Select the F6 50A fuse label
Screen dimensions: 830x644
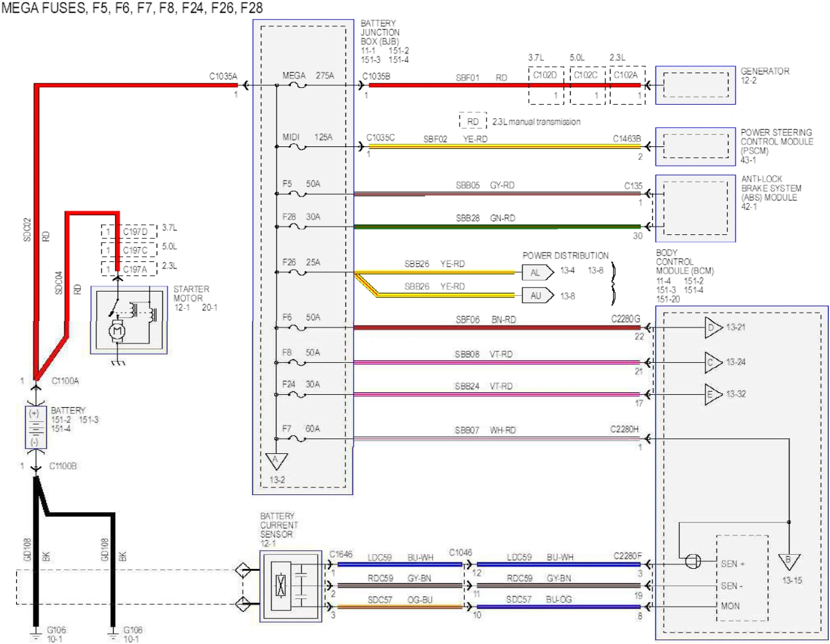click(301, 318)
